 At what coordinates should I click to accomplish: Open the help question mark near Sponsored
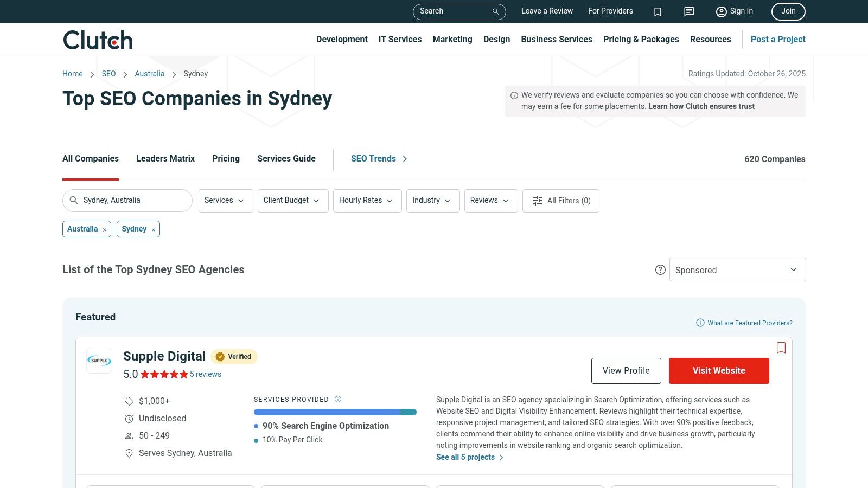(x=660, y=269)
